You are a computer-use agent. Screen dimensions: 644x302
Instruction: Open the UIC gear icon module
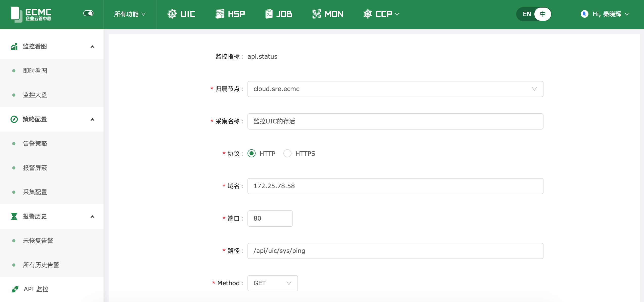tap(172, 14)
